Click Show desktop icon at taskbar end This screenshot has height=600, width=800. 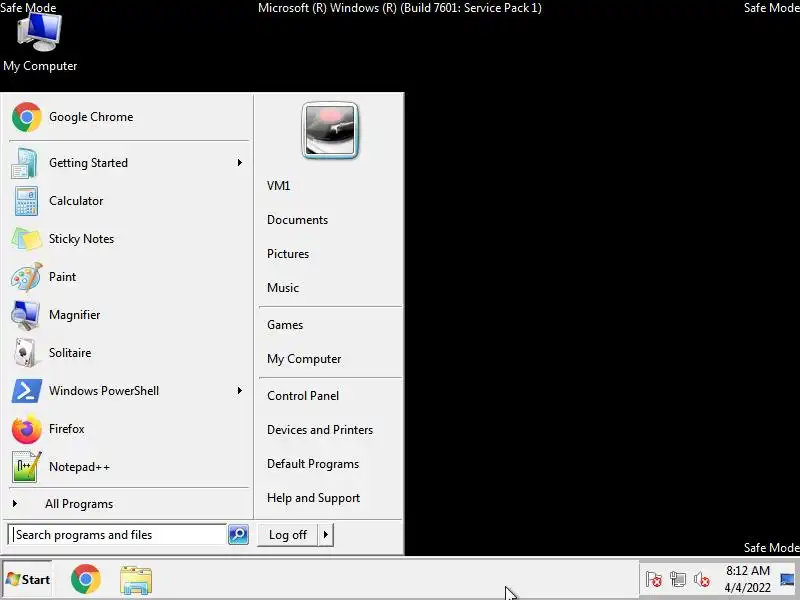787,580
